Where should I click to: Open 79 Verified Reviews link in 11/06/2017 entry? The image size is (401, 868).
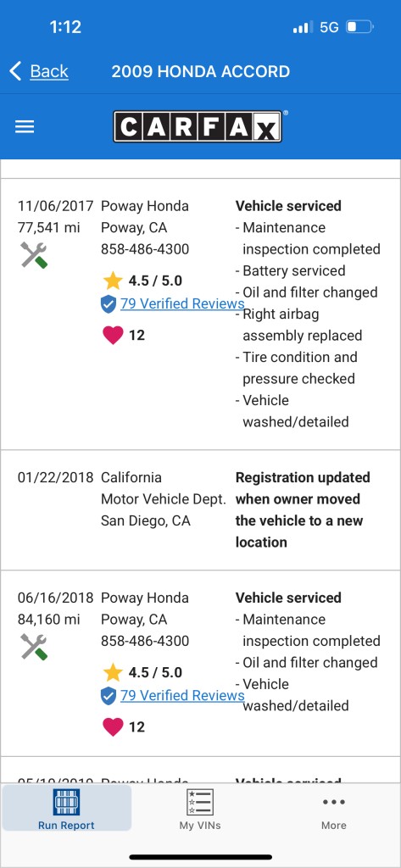click(182, 303)
